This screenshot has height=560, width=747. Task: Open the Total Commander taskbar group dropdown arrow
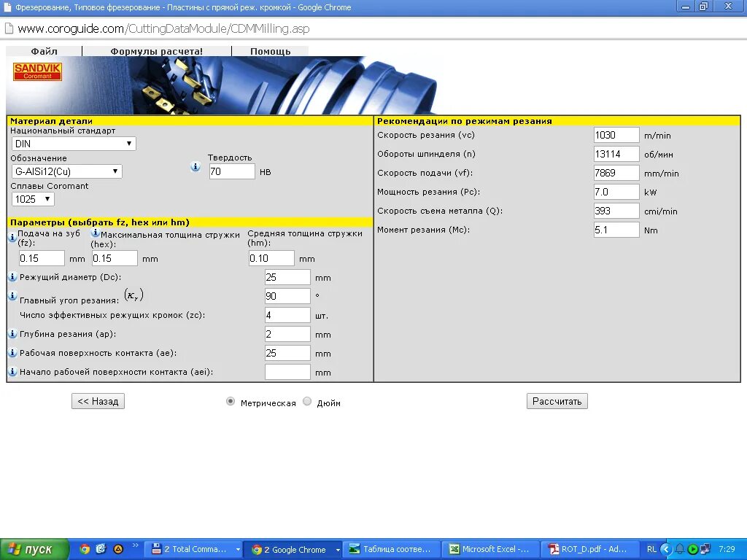pyautogui.click(x=238, y=550)
